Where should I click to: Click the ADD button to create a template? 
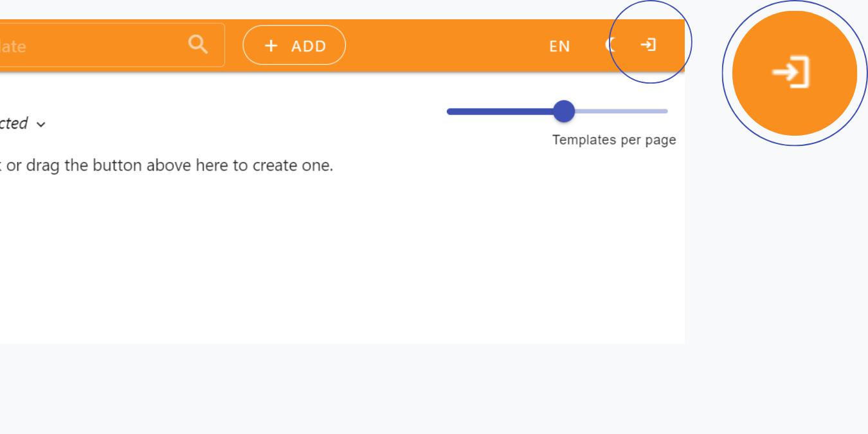[x=294, y=45]
